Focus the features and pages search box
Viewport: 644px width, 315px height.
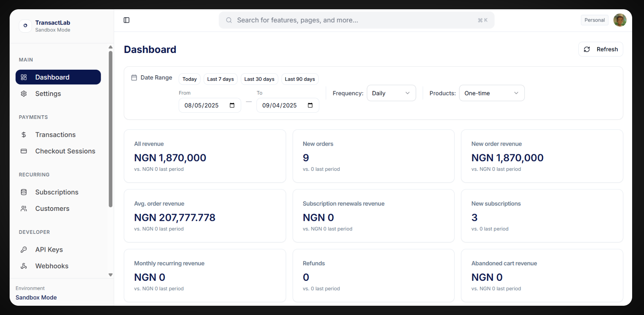point(356,20)
